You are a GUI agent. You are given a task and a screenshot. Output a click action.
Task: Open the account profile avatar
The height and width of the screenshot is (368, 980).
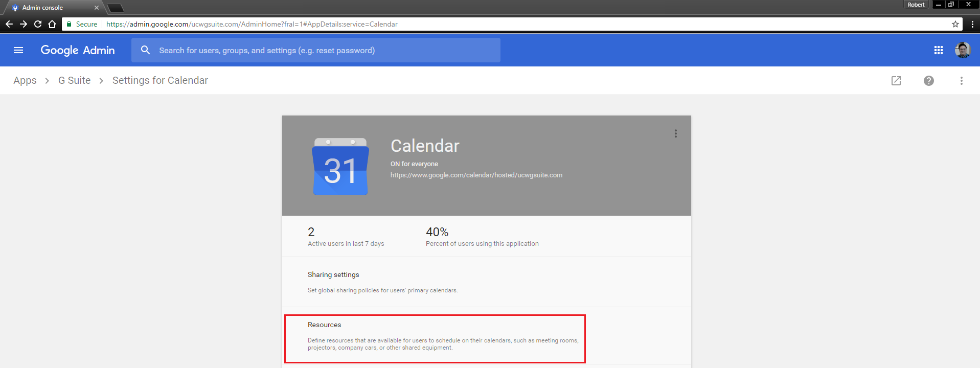[x=963, y=50]
